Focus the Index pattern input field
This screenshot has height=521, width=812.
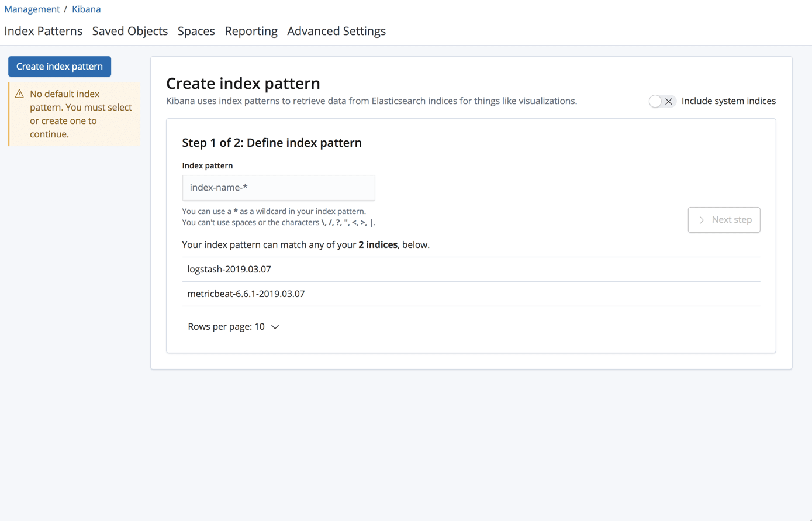278,188
